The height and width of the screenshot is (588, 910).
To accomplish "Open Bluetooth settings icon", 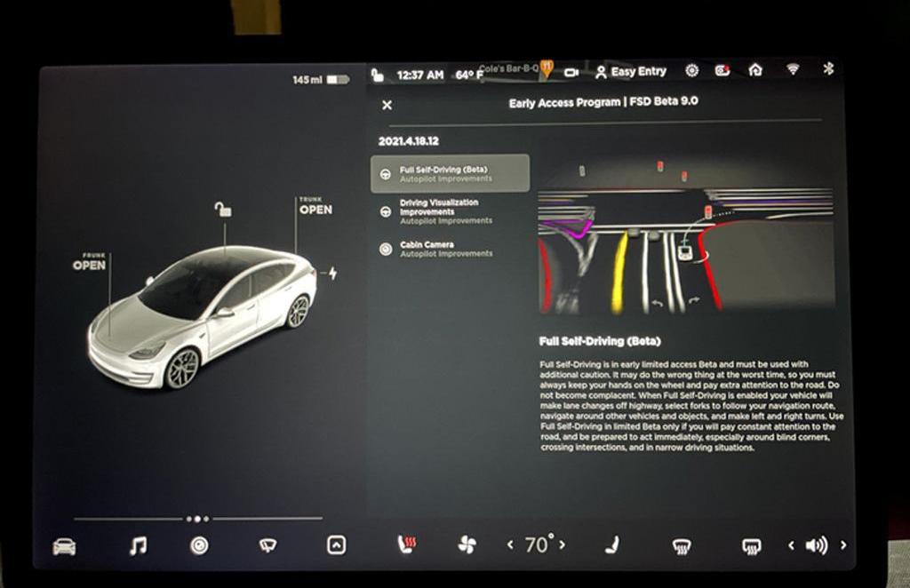I will 829,68.
